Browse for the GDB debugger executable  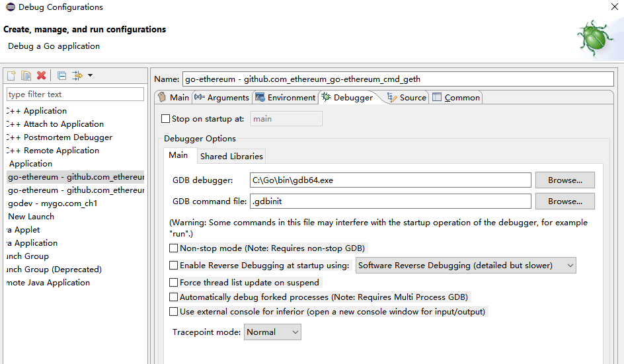pos(565,180)
